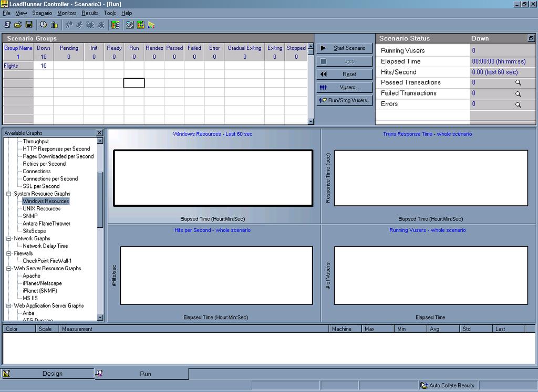
Task: Select Running Vusers graph pane
Action: click(x=428, y=273)
